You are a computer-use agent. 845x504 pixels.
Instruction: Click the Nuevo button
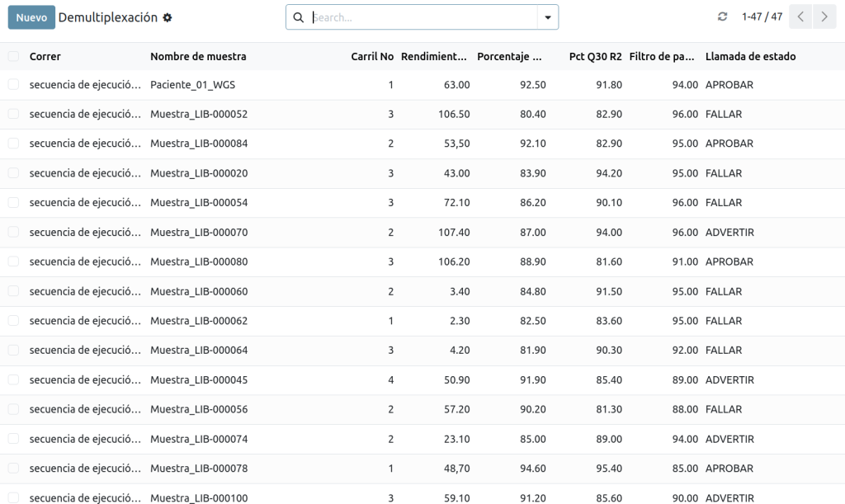31,17
